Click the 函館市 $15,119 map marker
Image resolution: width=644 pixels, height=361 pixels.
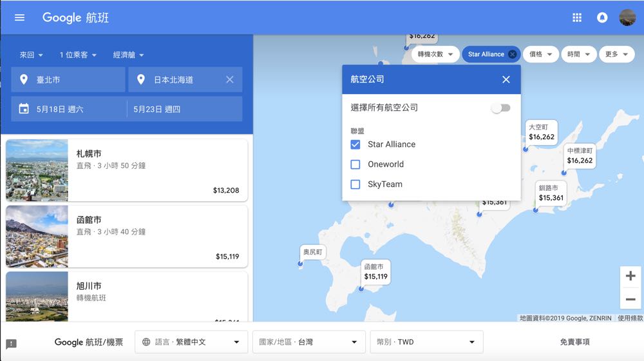(x=376, y=272)
